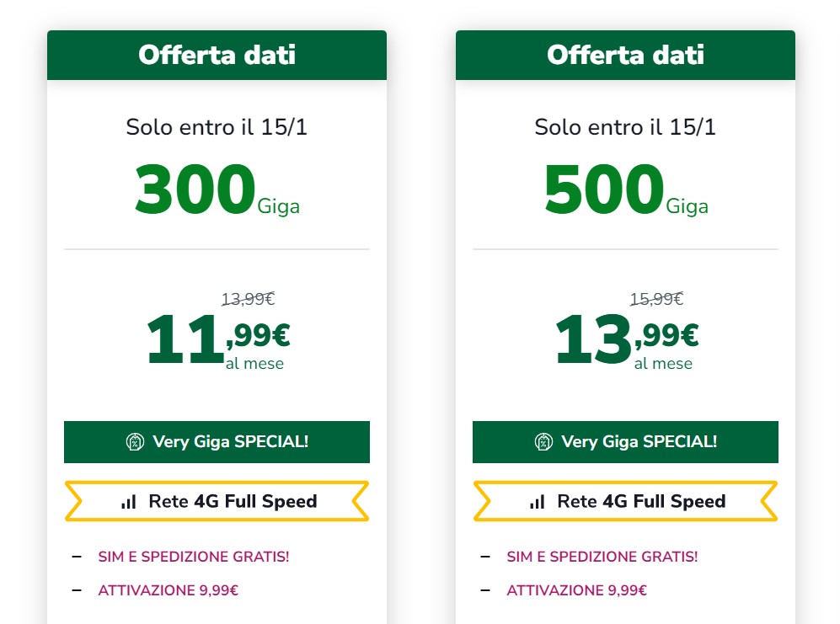This screenshot has height=624, width=840.
Task: Click signal bars icon in right card
Action: [x=538, y=502]
